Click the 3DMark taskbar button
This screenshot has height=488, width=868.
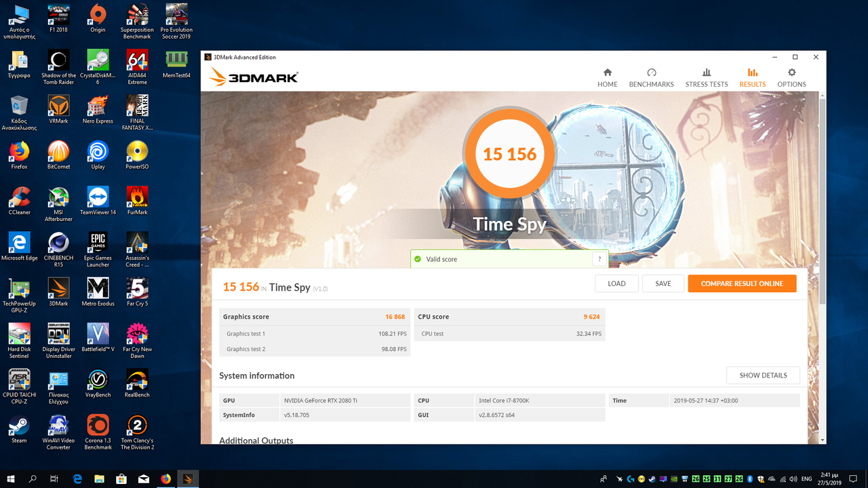tap(189, 479)
